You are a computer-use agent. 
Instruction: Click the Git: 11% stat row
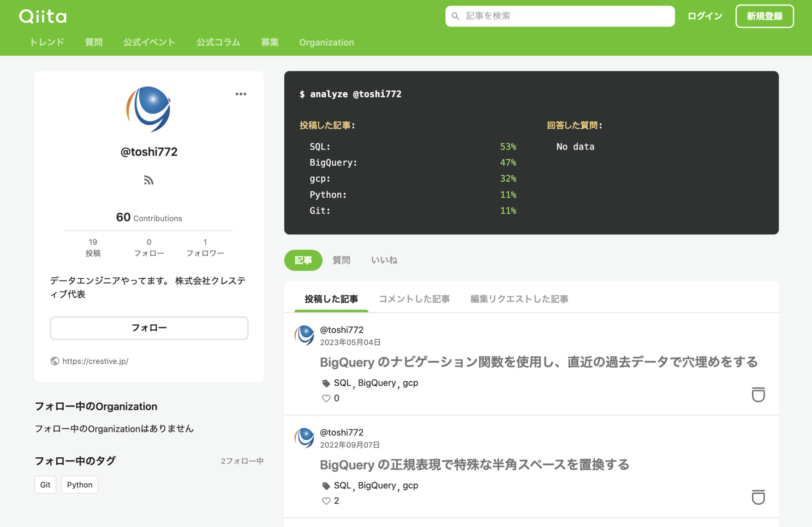pyautogui.click(x=413, y=210)
